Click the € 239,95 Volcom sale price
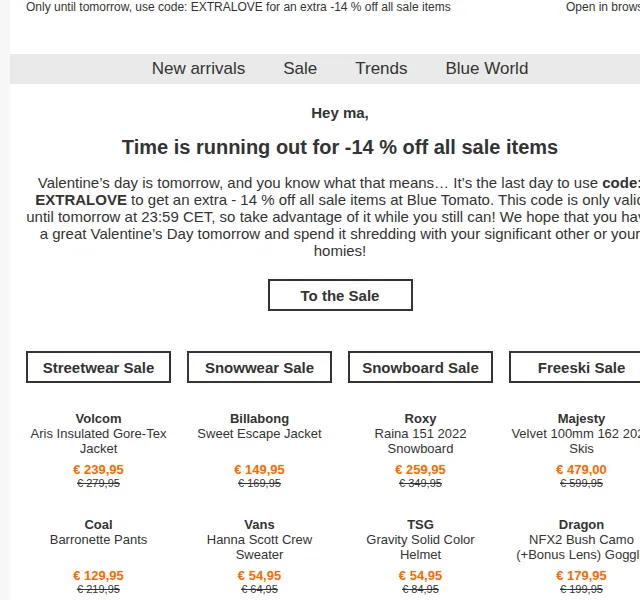 tap(98, 469)
